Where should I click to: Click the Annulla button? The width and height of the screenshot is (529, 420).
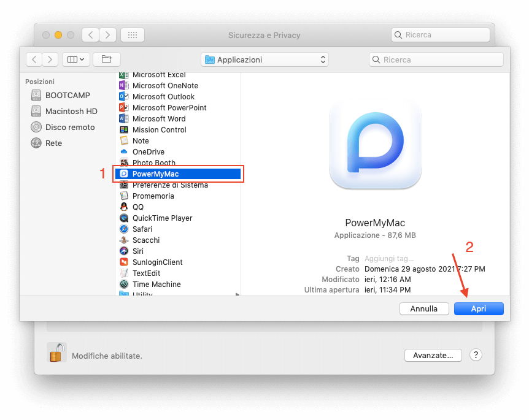(424, 309)
